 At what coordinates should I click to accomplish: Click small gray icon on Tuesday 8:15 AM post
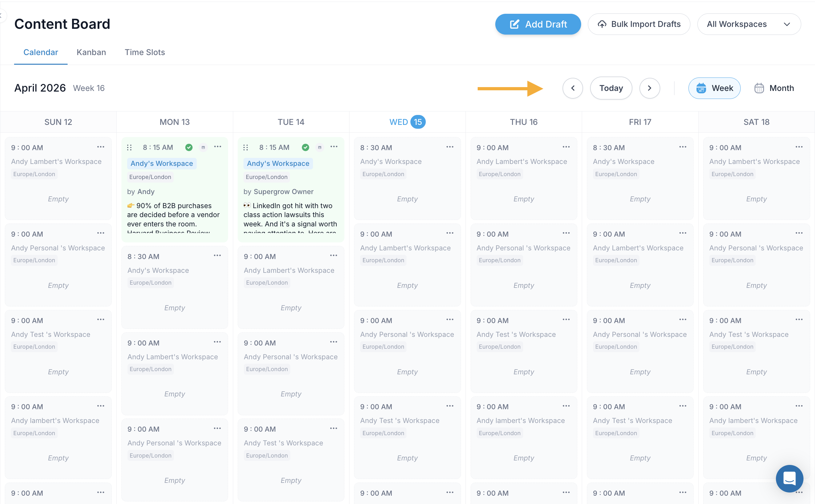click(x=319, y=147)
